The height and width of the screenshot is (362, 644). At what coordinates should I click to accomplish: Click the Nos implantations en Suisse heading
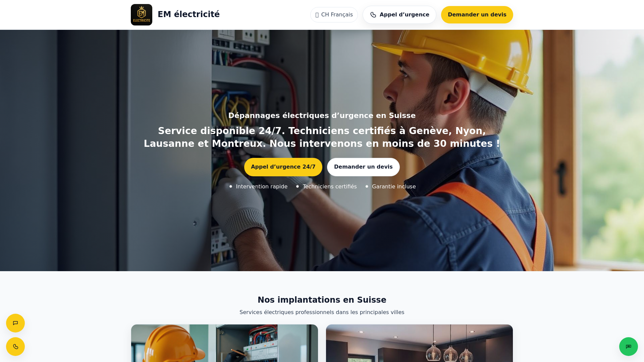322,300
